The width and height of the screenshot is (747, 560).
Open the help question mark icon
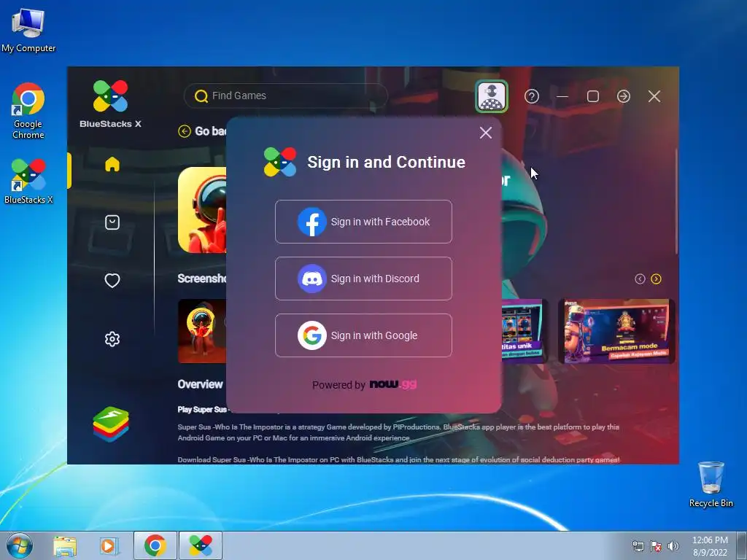532,97
